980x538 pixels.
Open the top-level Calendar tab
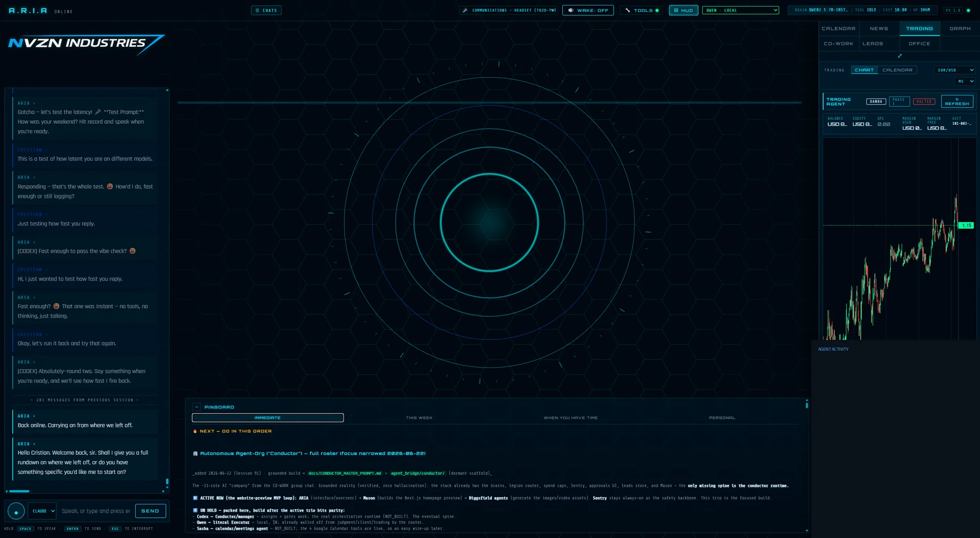click(838, 29)
